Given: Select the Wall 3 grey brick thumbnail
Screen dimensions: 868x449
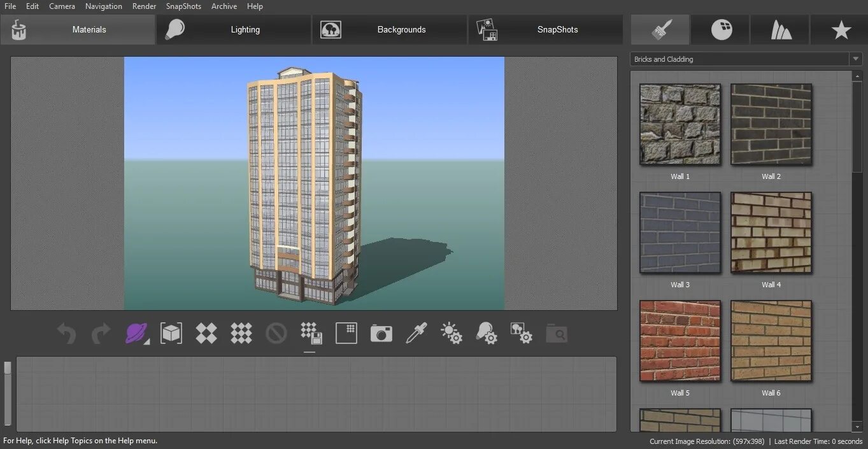Looking at the screenshot, I should coord(680,232).
